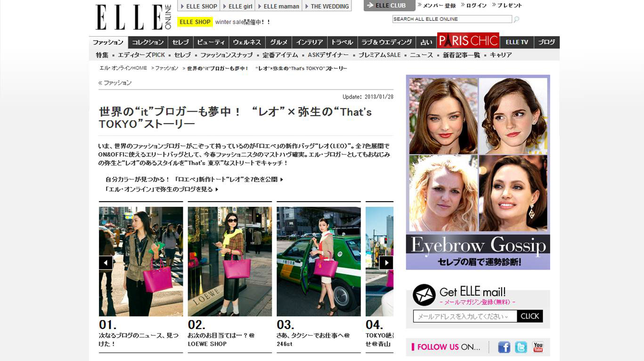Click the black CLICK button
644x361 pixels.
point(530,316)
